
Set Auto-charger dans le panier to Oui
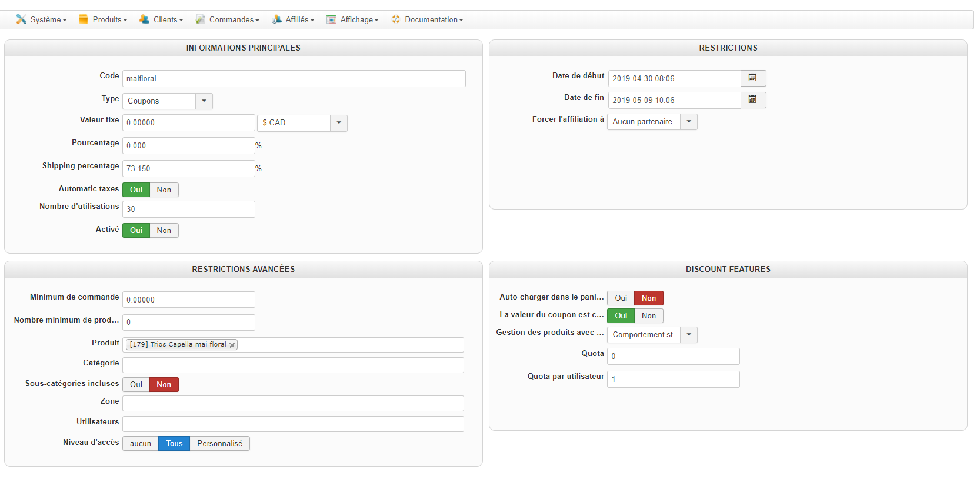(621, 298)
